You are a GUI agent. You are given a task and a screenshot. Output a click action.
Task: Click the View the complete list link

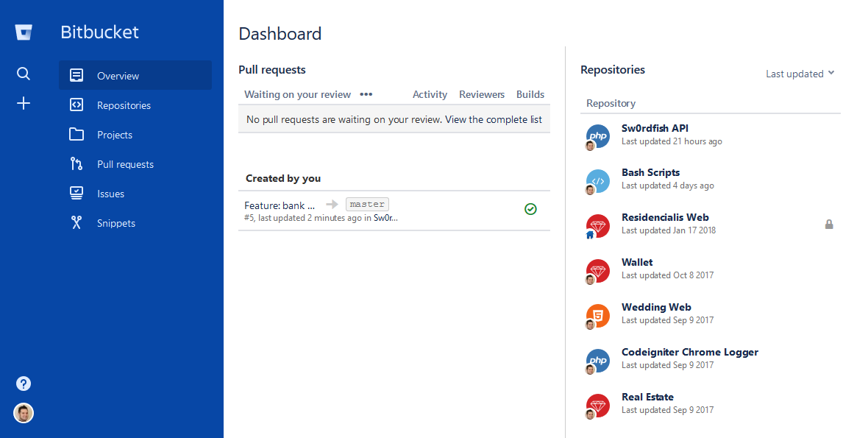pyautogui.click(x=494, y=119)
